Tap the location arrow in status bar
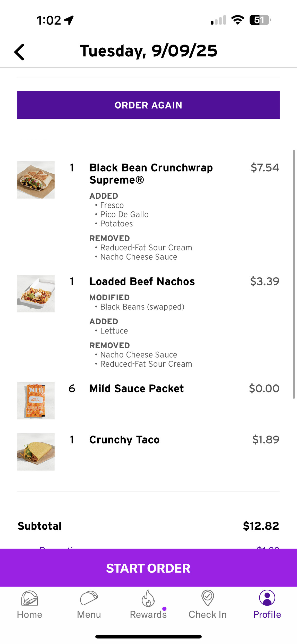The height and width of the screenshot is (644, 297). (69, 20)
